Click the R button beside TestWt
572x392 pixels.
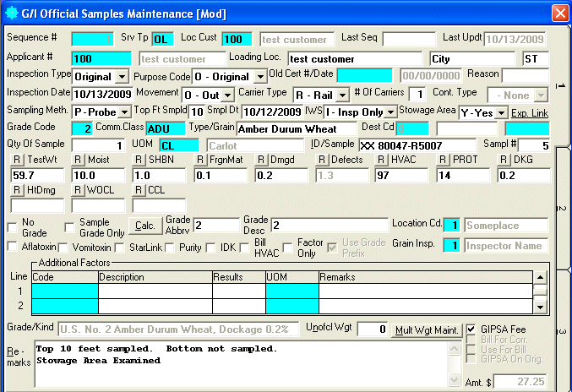(x=17, y=160)
